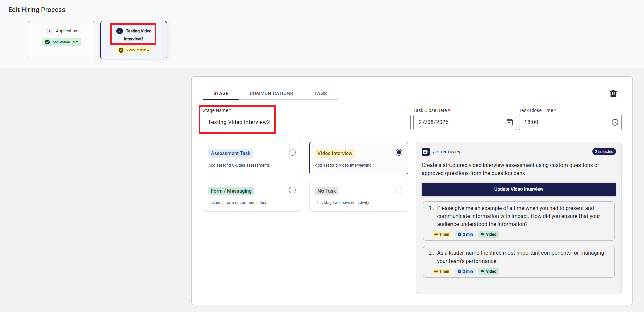
Task: Click the Video badge on question 1
Action: (x=488, y=234)
